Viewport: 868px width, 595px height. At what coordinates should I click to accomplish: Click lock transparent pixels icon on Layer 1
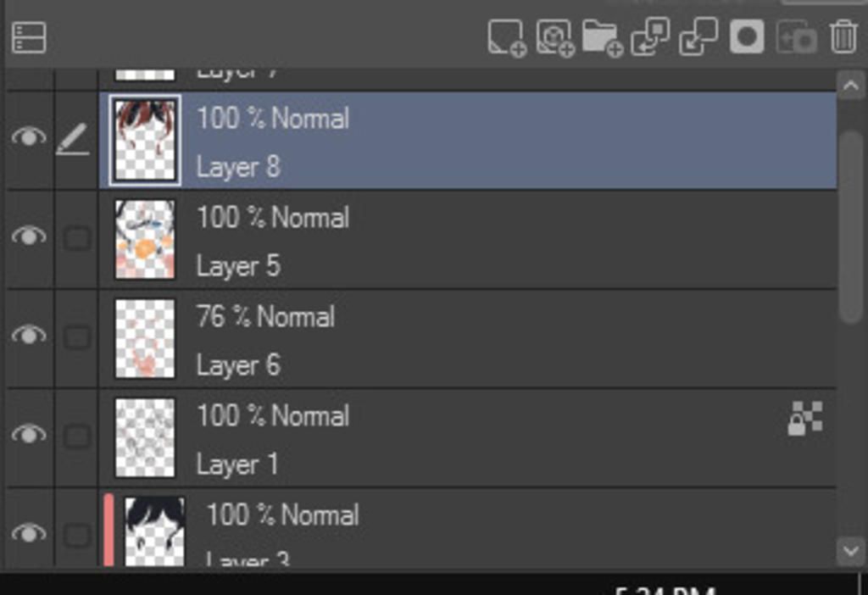tap(805, 419)
